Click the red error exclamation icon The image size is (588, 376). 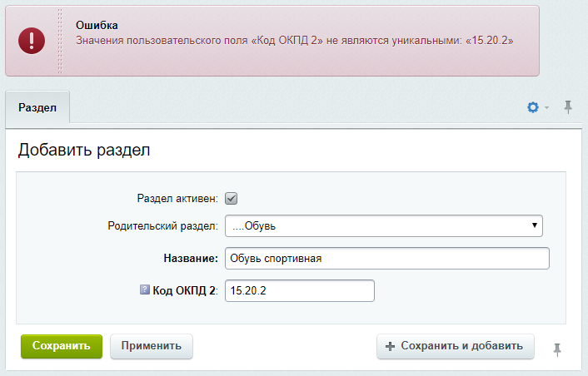[32, 40]
